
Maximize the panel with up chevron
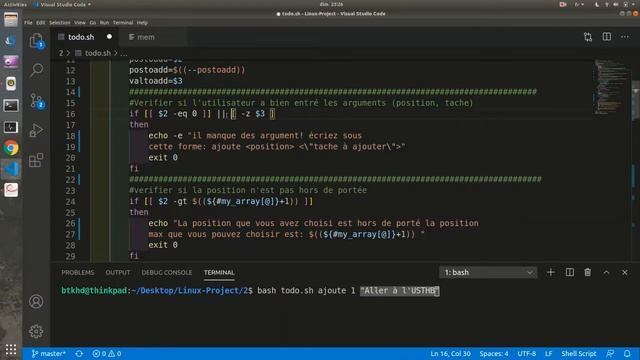point(606,272)
